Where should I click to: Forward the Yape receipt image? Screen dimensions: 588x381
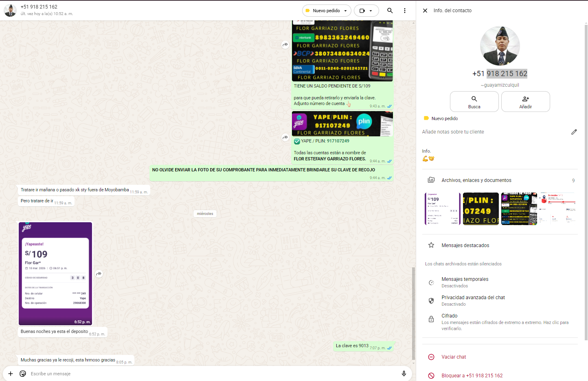pos(99,274)
